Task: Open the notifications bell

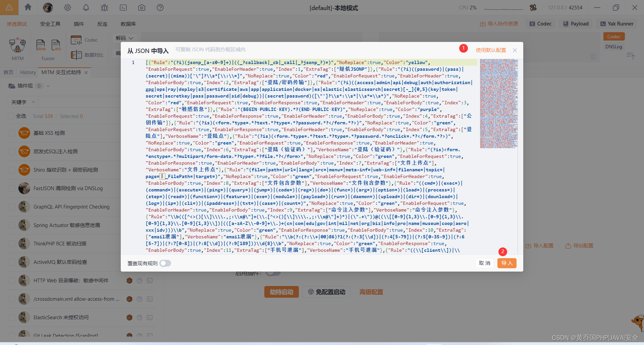Action: pyautogui.click(x=86, y=7)
